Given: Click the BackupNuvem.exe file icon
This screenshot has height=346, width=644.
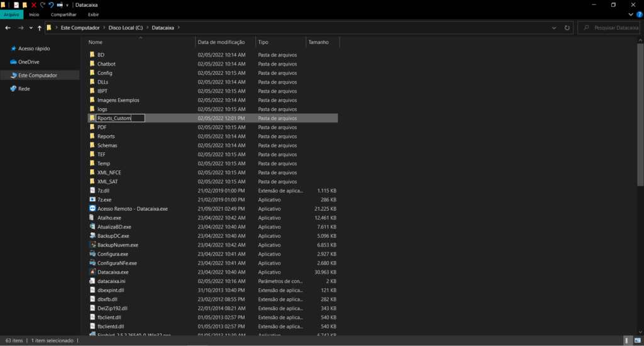Looking at the screenshot, I should 92,245.
